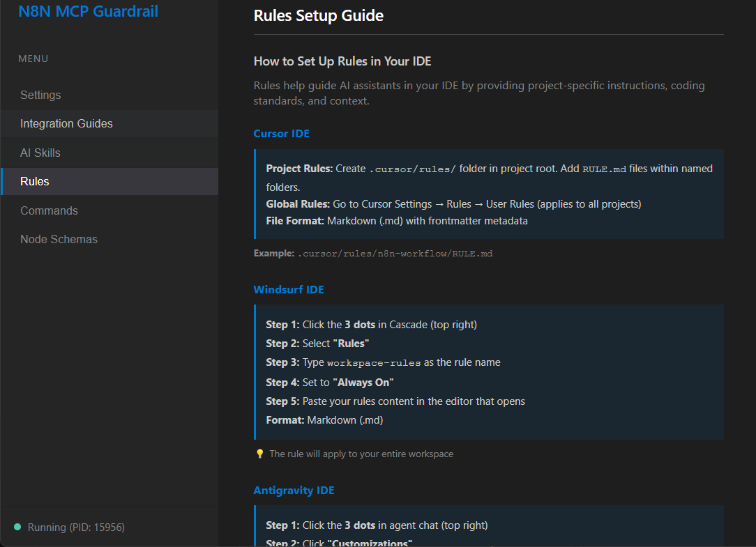Click the Windsurf IDE heading link
This screenshot has width=756, height=547.
pos(289,289)
